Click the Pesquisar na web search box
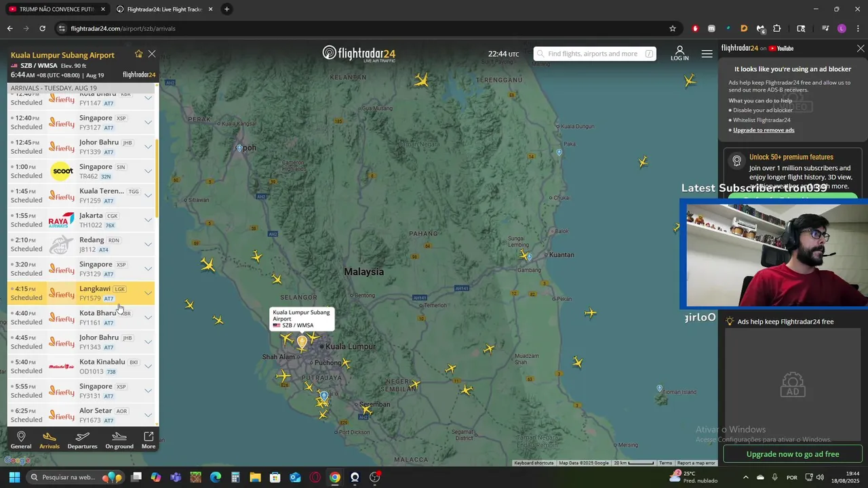868x488 pixels. tap(76, 477)
